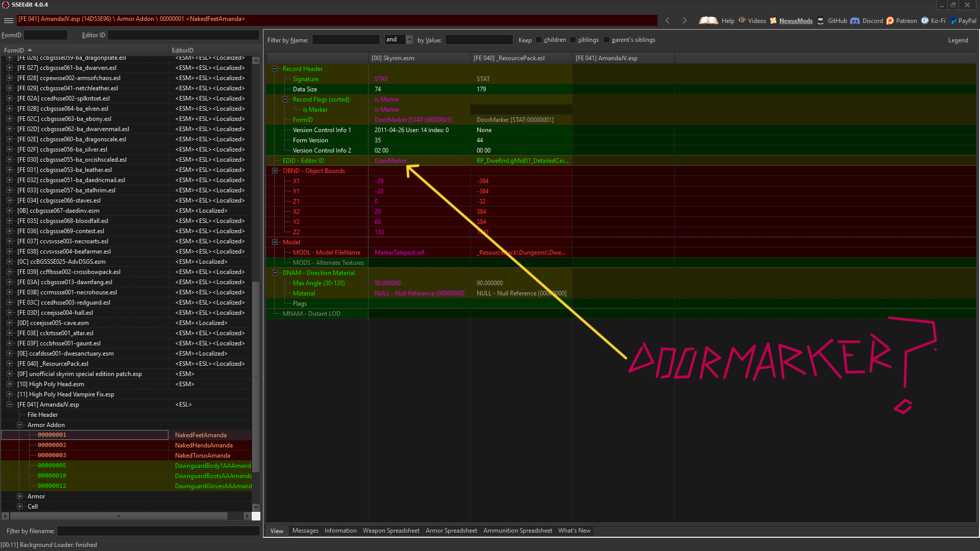
Task: Enable the Keep children checkbox
Action: (538, 40)
